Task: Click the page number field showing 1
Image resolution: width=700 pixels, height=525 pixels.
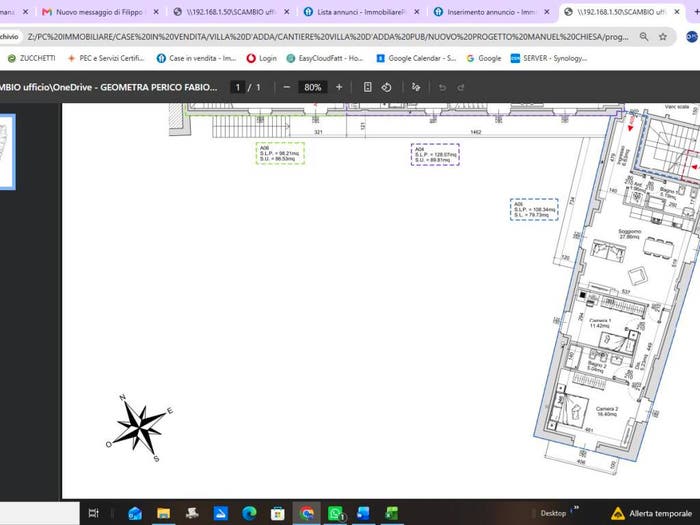Action: (238, 87)
